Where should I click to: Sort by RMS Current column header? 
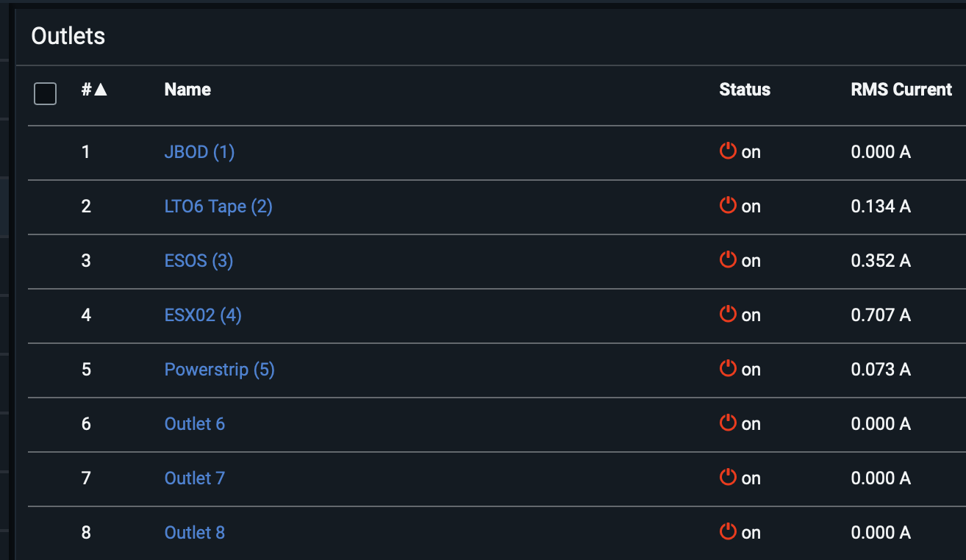pos(901,90)
